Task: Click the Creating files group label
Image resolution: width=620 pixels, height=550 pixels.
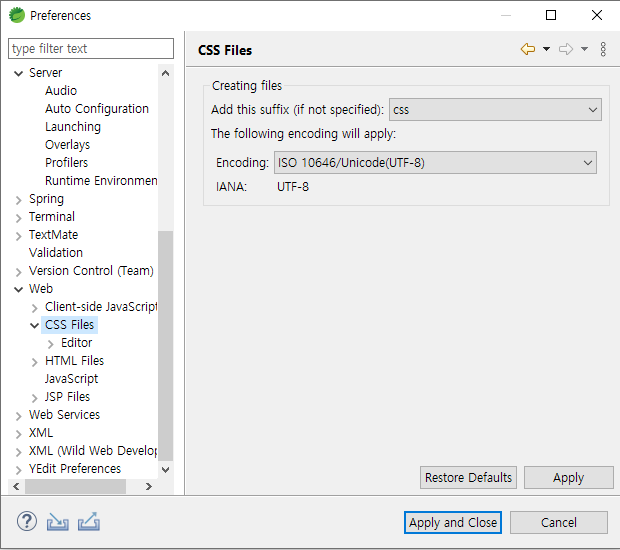Action: click(x=247, y=85)
